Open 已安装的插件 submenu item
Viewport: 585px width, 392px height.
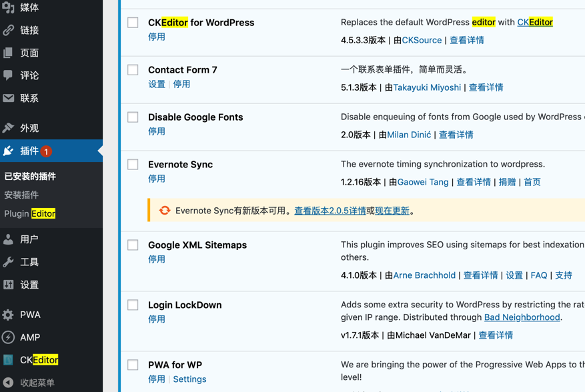click(x=30, y=177)
